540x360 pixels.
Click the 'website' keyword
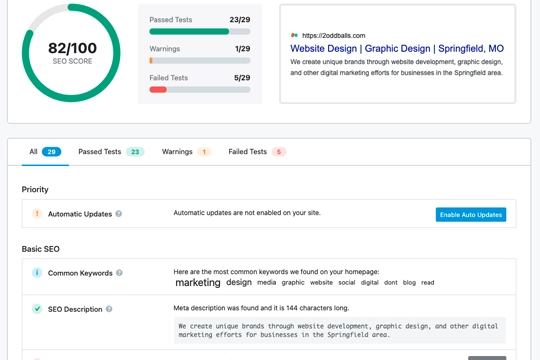pos(321,282)
